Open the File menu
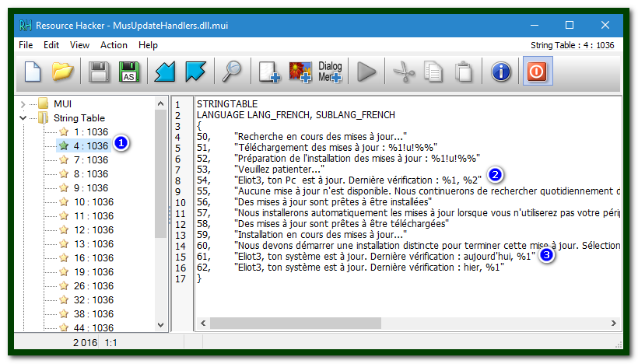Viewport: 638px width, 364px height. [26, 45]
